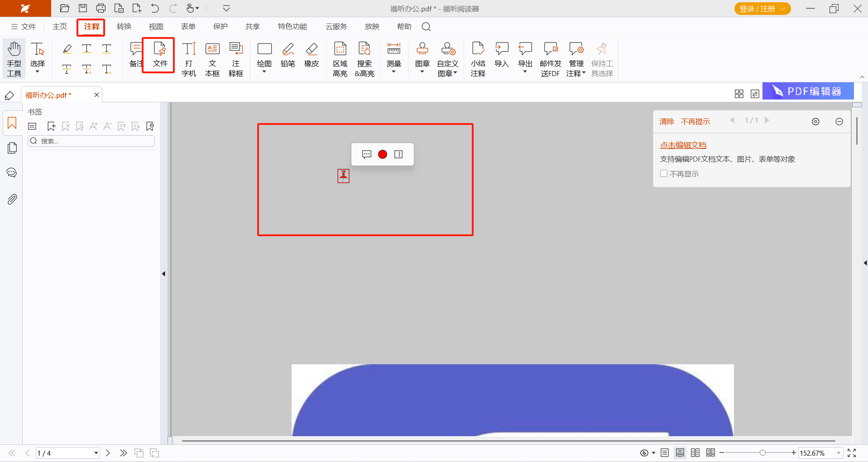Viewport: 868px width, 462px height.
Task: Switch to the 视图 tab
Action: pyautogui.click(x=156, y=27)
